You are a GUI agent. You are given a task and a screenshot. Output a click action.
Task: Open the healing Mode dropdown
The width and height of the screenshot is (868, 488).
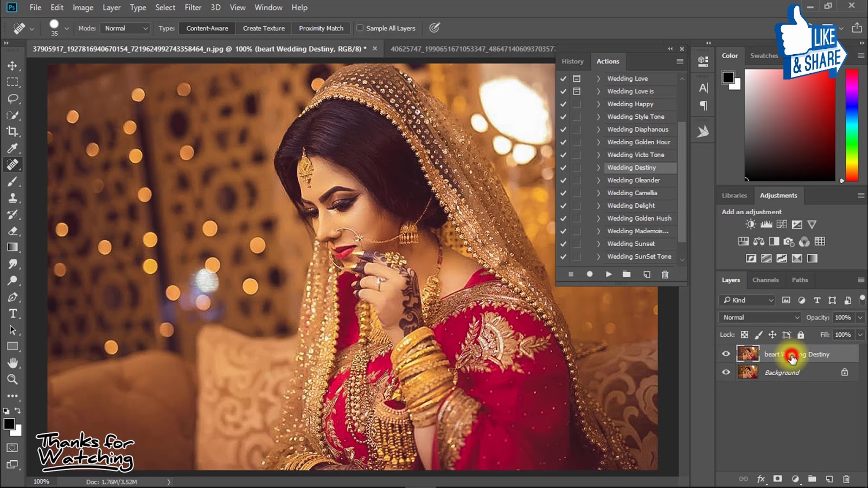click(x=125, y=28)
